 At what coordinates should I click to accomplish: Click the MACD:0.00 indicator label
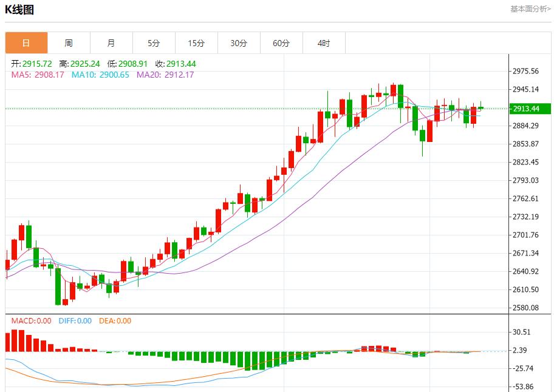point(31,321)
